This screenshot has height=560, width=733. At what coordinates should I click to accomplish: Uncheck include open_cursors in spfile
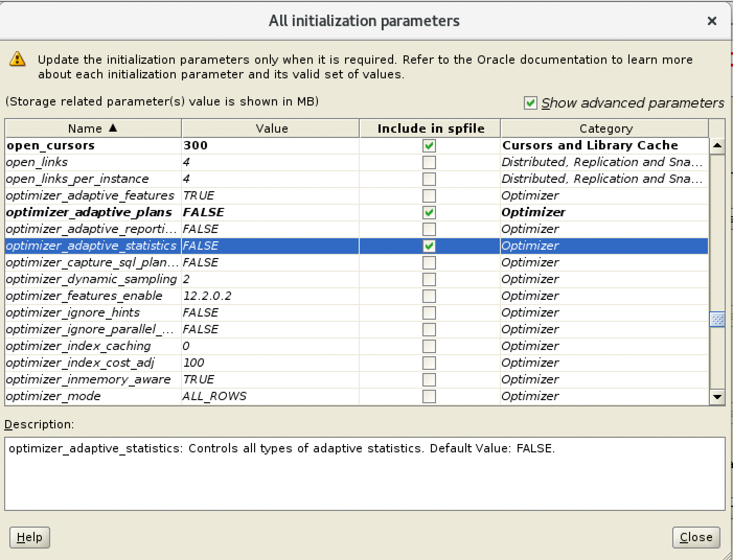click(429, 146)
